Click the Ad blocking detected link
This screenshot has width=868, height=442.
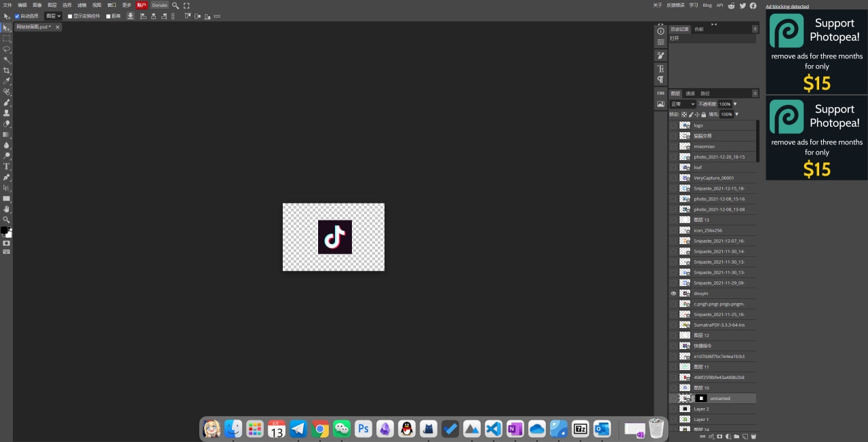point(787,6)
